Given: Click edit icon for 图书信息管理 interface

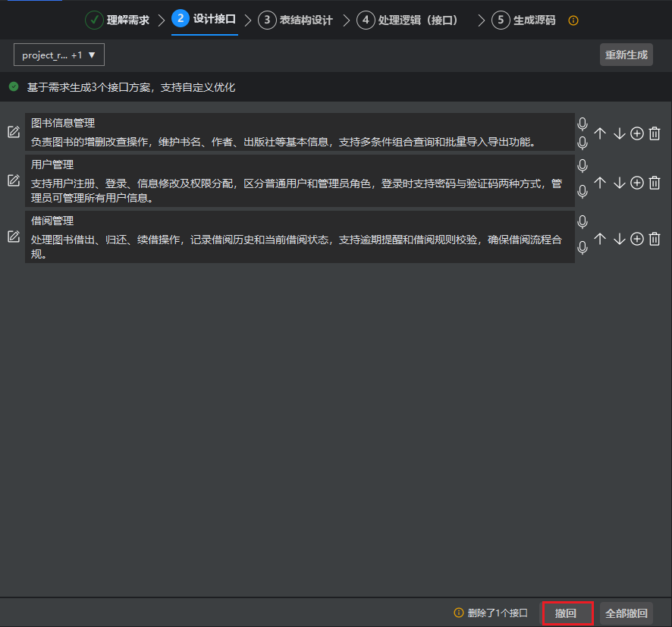Looking at the screenshot, I should coord(14,133).
